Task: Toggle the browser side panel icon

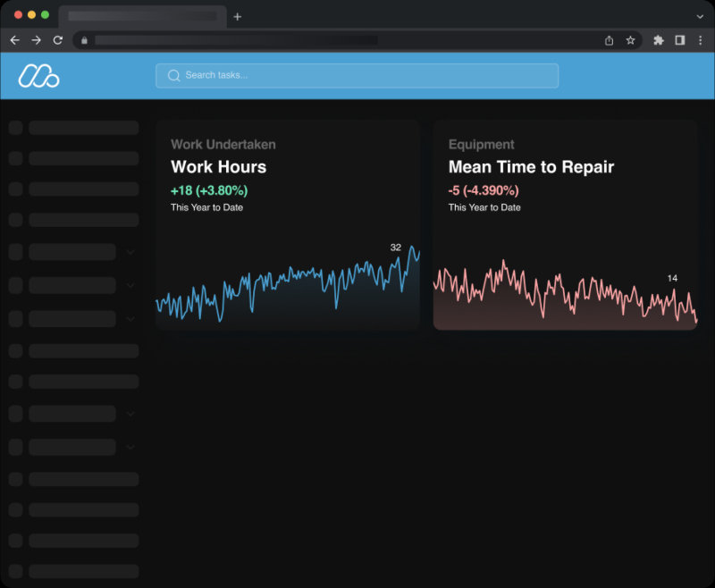Action: pos(680,40)
